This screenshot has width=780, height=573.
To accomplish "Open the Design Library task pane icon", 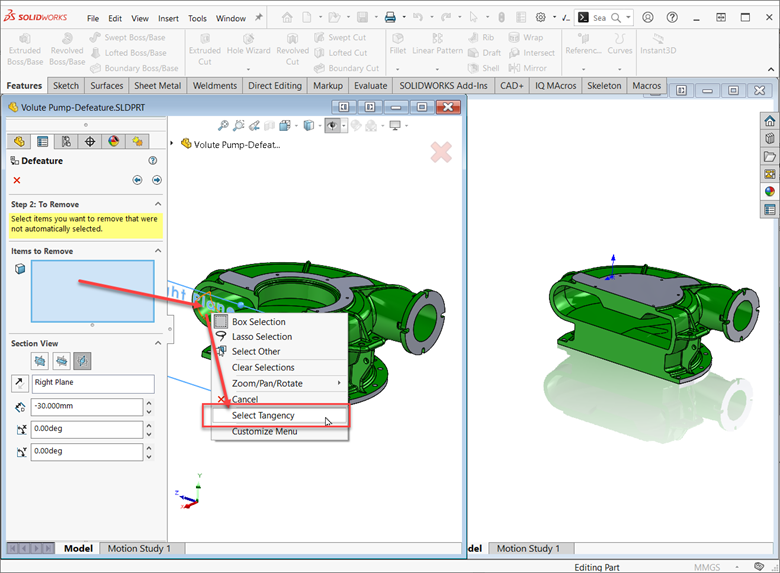I will tap(770, 138).
